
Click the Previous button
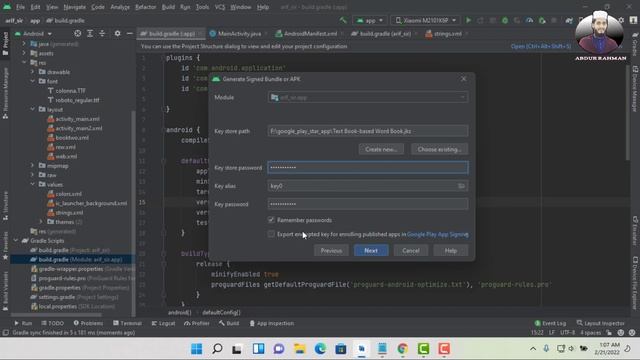(331, 250)
